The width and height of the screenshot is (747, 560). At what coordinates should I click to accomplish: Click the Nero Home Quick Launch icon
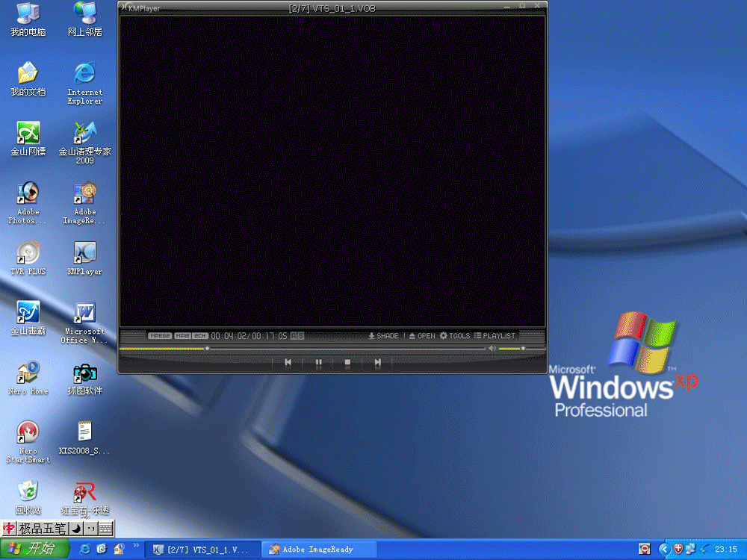pos(119,549)
